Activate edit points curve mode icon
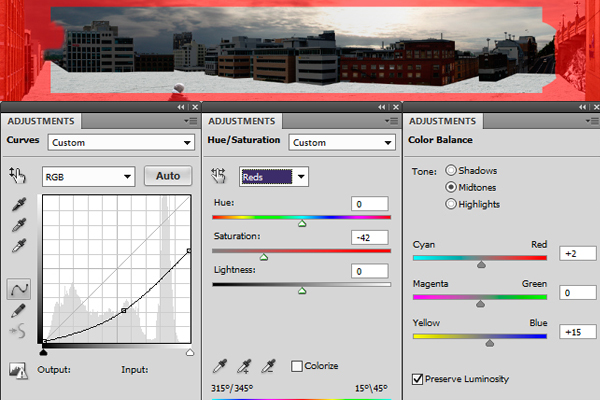600x400 pixels. tap(19, 289)
